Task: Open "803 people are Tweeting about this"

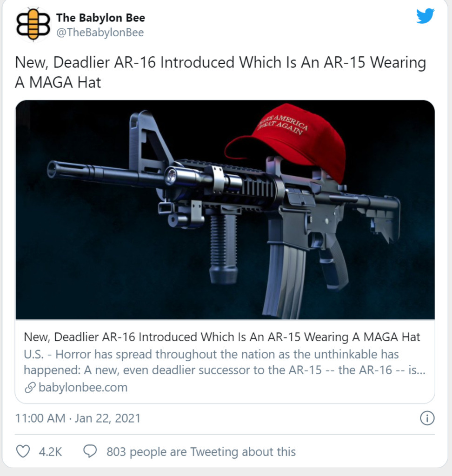Action: coord(201,452)
